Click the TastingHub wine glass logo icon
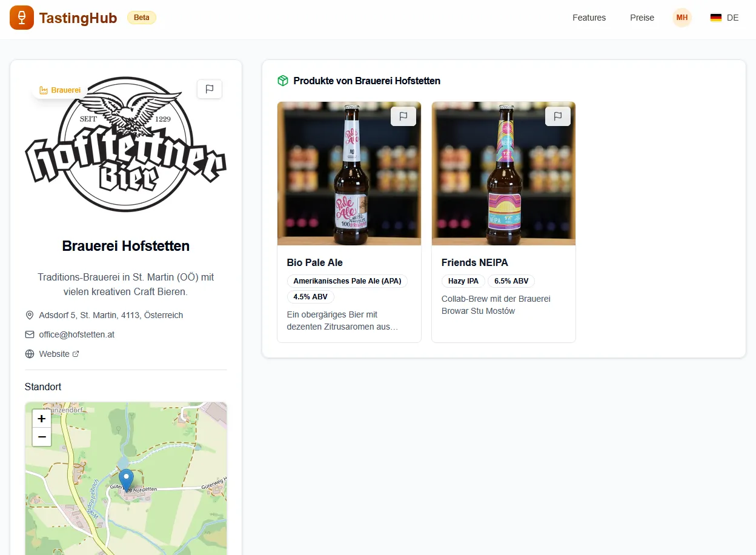The height and width of the screenshot is (555, 756). (x=22, y=18)
